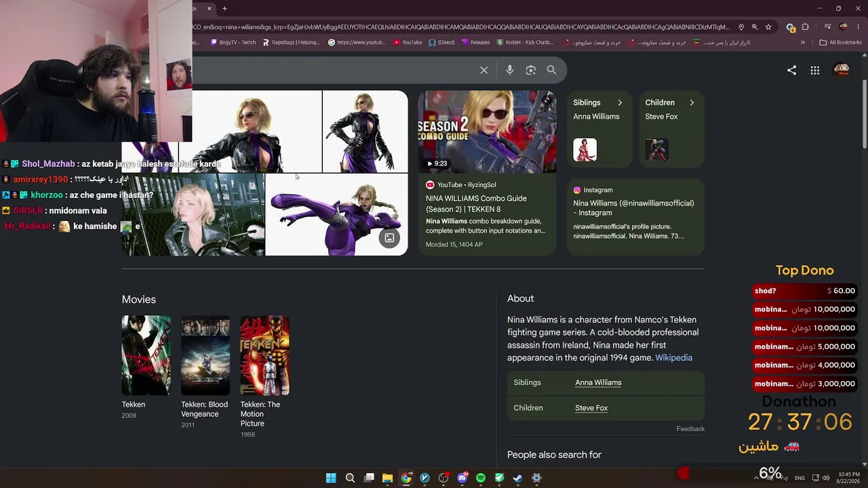Switch the ENG input language
Image resolution: width=868 pixels, height=488 pixels.
coord(800,478)
